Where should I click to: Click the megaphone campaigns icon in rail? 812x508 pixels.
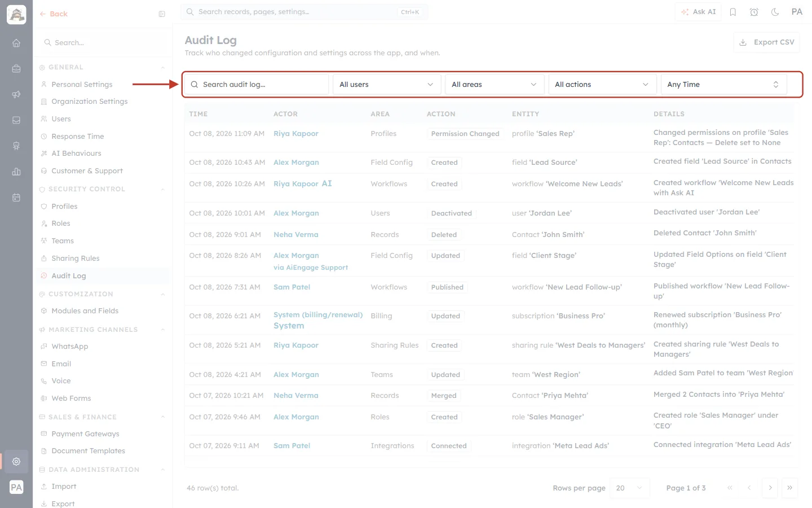(x=16, y=94)
